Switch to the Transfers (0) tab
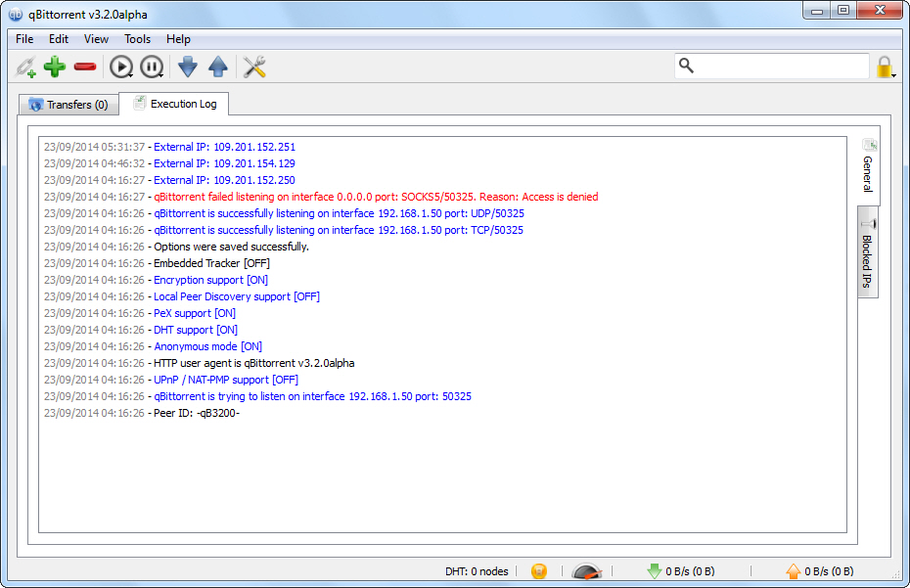Image resolution: width=910 pixels, height=588 pixels. pyautogui.click(x=68, y=105)
